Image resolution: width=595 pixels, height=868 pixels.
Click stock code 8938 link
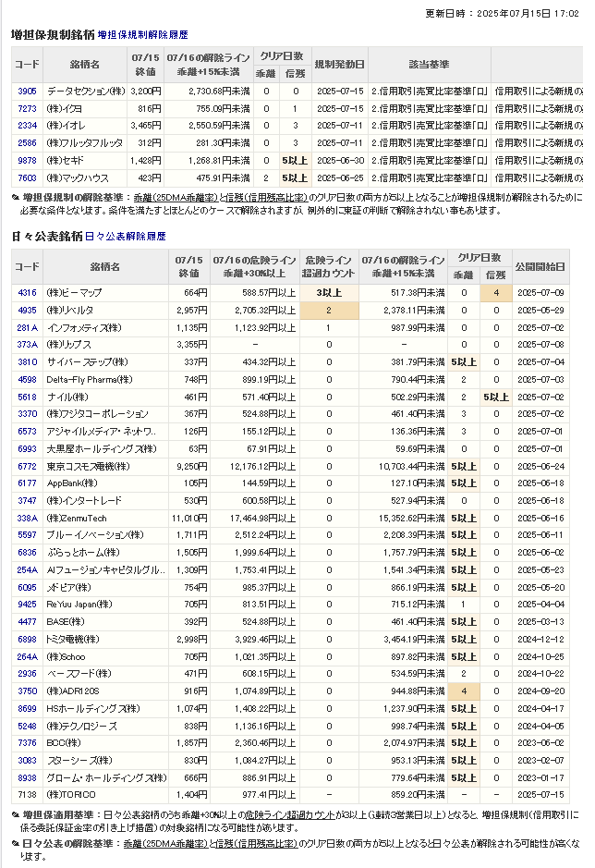[27, 777]
